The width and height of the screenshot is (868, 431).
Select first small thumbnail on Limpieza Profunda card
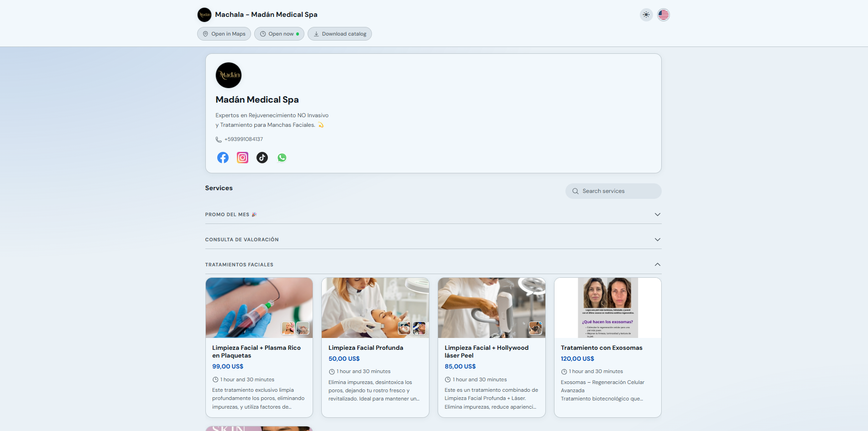click(404, 328)
